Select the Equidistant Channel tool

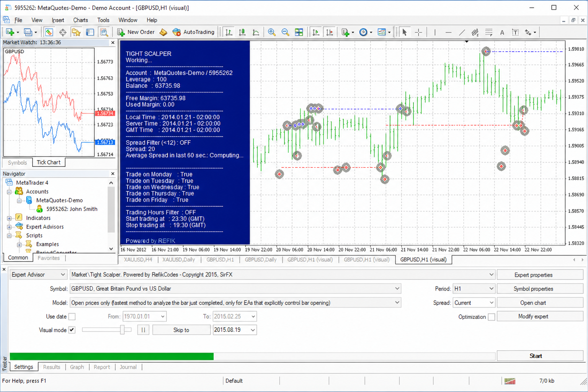coord(475,32)
